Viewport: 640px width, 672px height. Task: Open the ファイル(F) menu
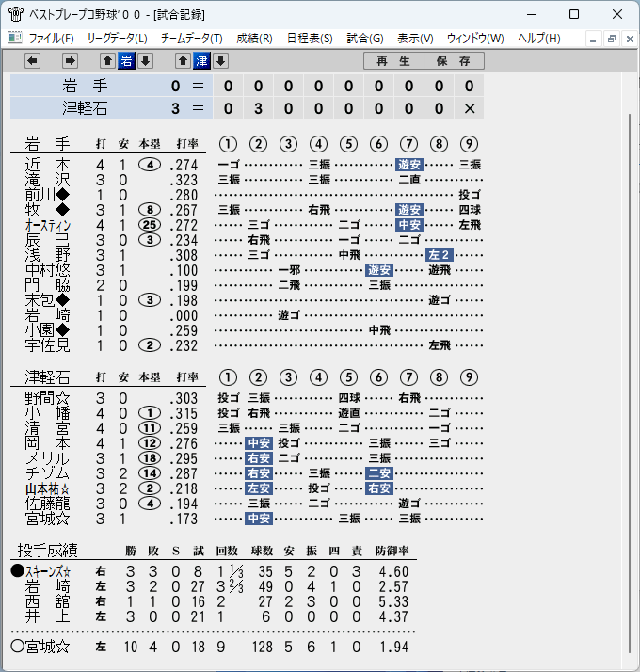coord(51,39)
